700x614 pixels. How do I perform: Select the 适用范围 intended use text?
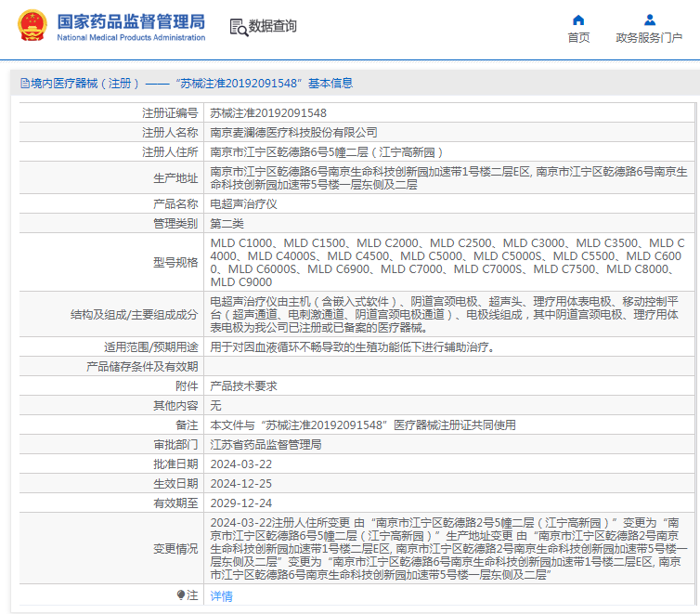[353, 347]
